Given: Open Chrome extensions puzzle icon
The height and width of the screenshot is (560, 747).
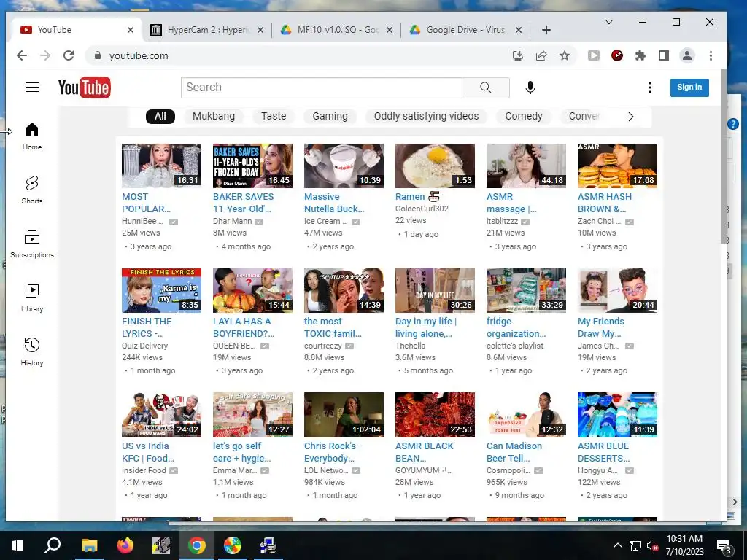Looking at the screenshot, I should [640, 55].
